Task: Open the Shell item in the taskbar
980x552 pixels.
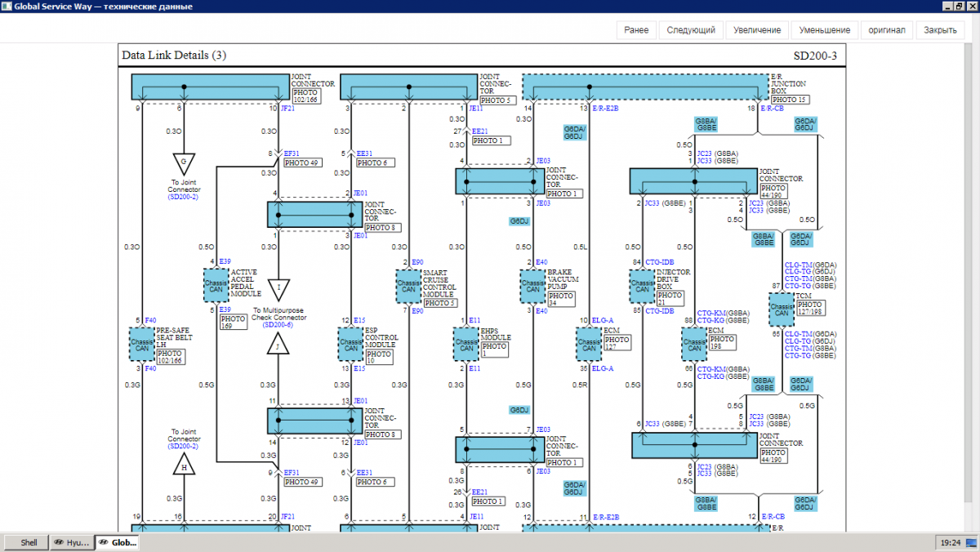Action: pos(29,542)
